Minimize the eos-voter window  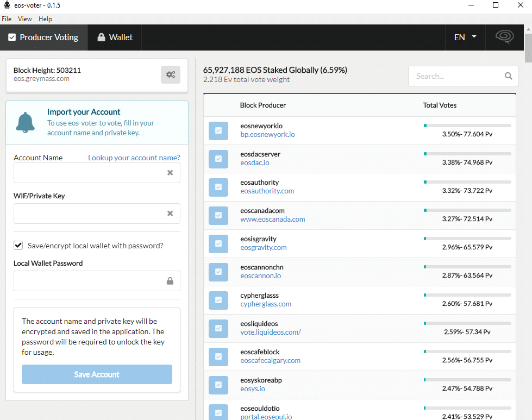471,5
